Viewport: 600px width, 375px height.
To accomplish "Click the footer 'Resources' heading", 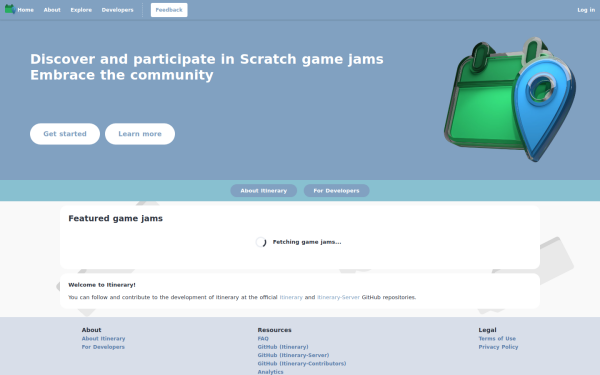I will tap(274, 330).
